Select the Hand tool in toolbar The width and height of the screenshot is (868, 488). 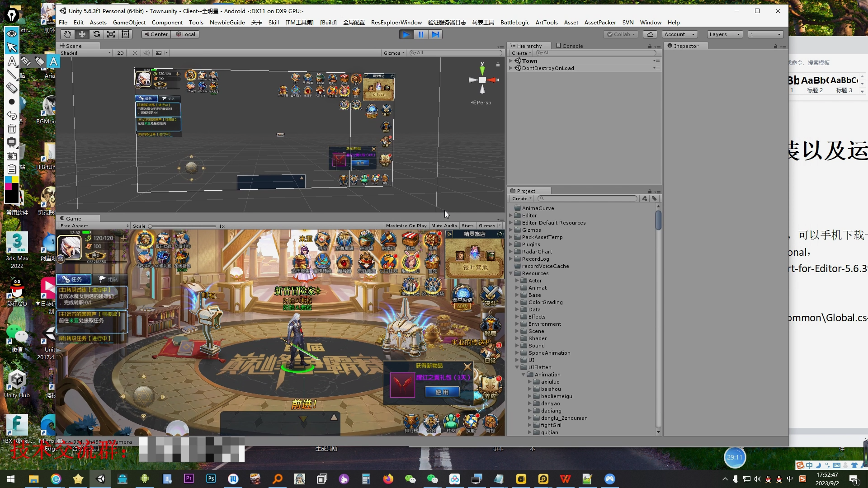point(67,34)
